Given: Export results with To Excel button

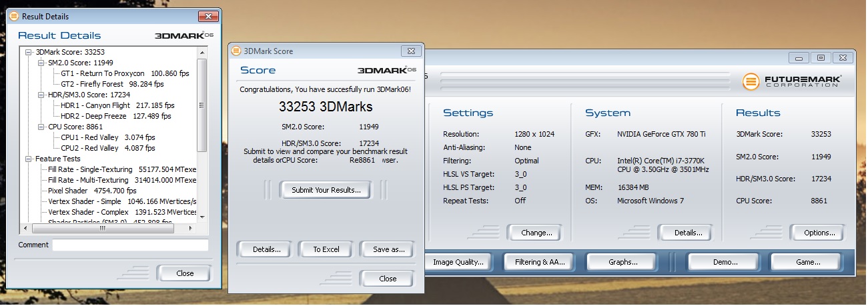Looking at the screenshot, I should click(326, 249).
